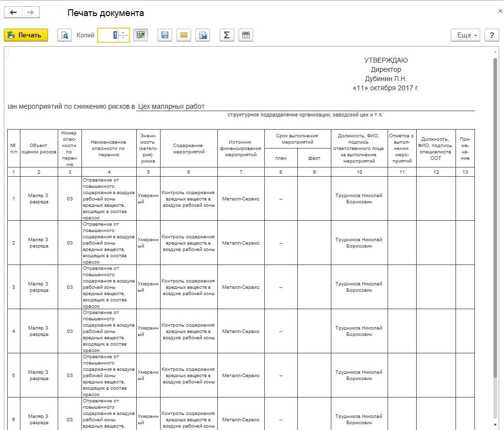Close the Печать документа window
This screenshot has width=504, height=430.
click(500, 11)
